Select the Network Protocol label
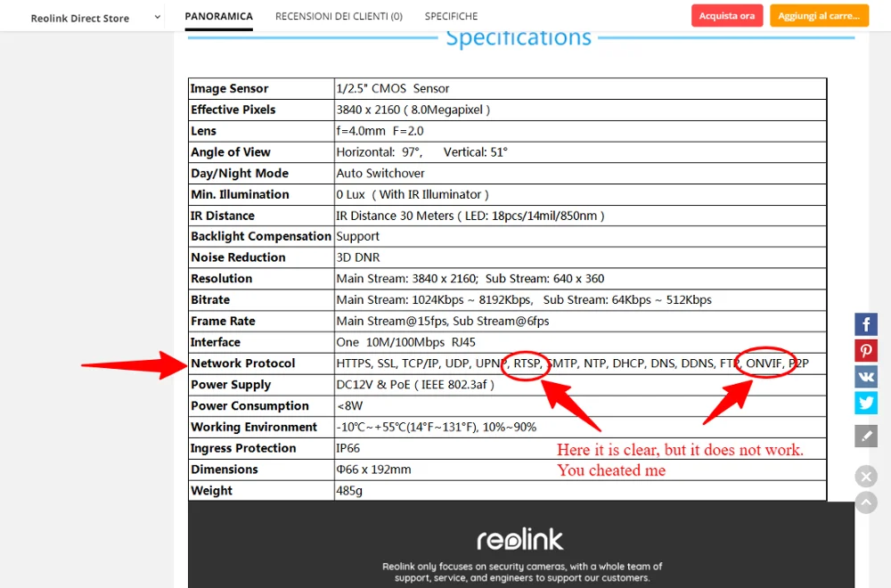Viewport: 891px width, 588px height. 242,363
